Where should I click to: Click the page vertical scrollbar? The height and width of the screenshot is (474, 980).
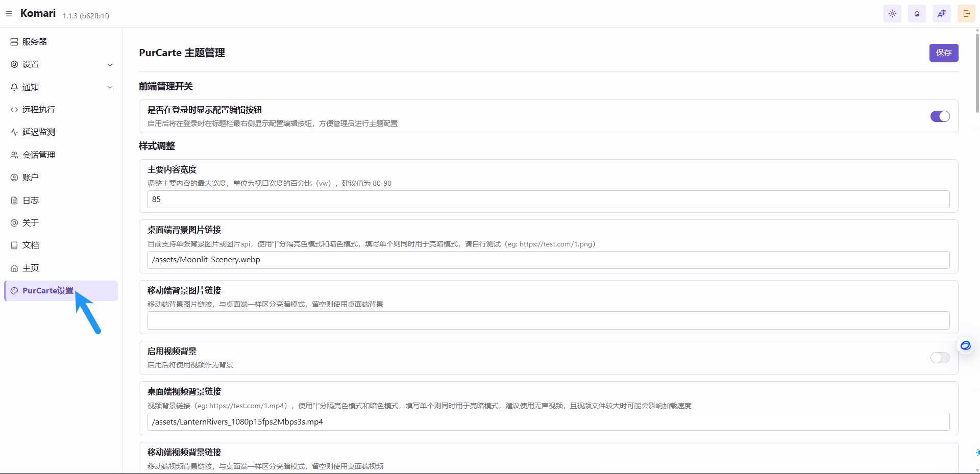[977, 71]
